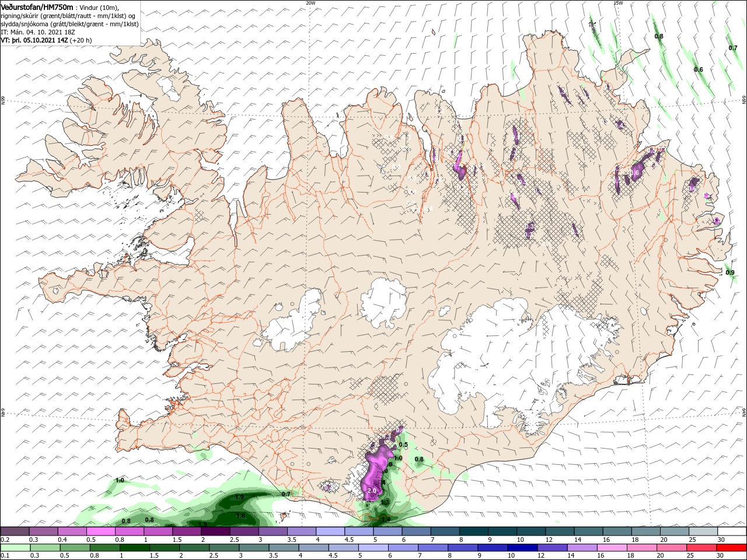Click the '15W' longitude label at top
Screen dimensions: 747x560
pos(618,2)
